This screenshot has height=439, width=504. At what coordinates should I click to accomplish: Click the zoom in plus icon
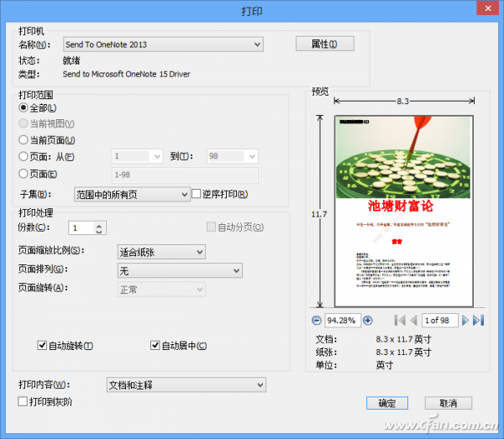click(x=368, y=320)
